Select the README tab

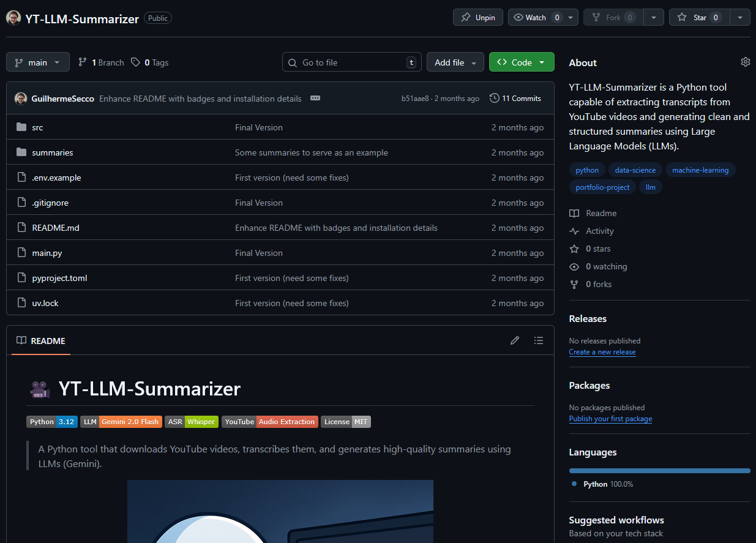pyautogui.click(x=41, y=340)
